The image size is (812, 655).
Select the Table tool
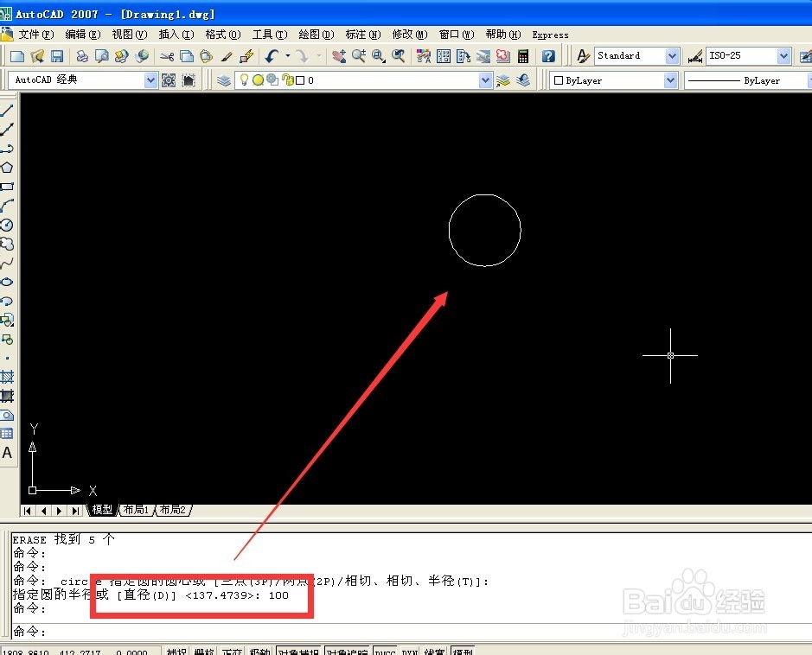7,434
